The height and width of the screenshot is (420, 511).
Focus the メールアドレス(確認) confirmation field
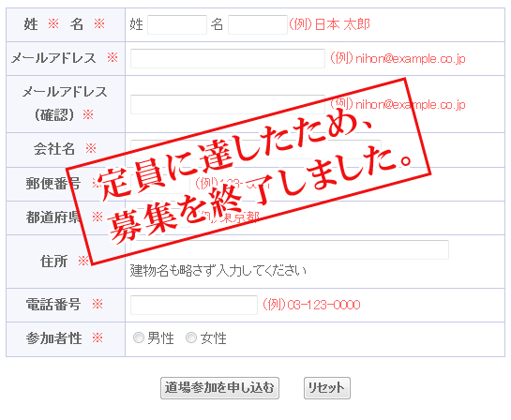tap(228, 105)
